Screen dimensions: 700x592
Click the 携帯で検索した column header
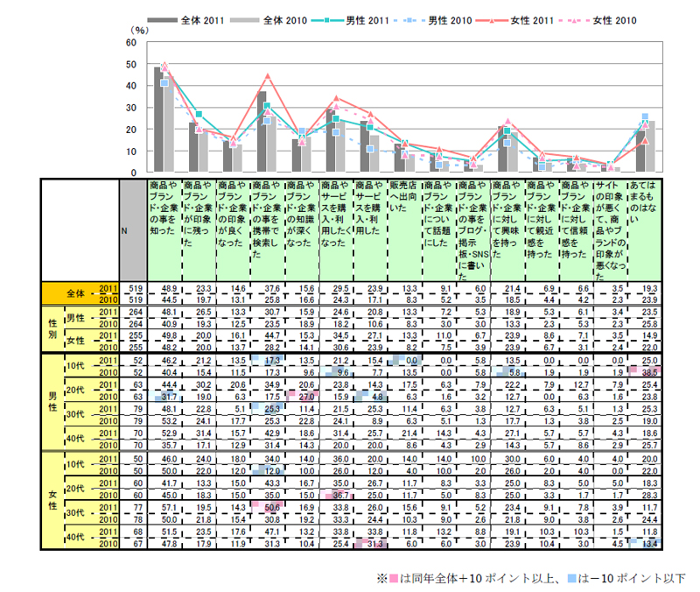(267, 222)
